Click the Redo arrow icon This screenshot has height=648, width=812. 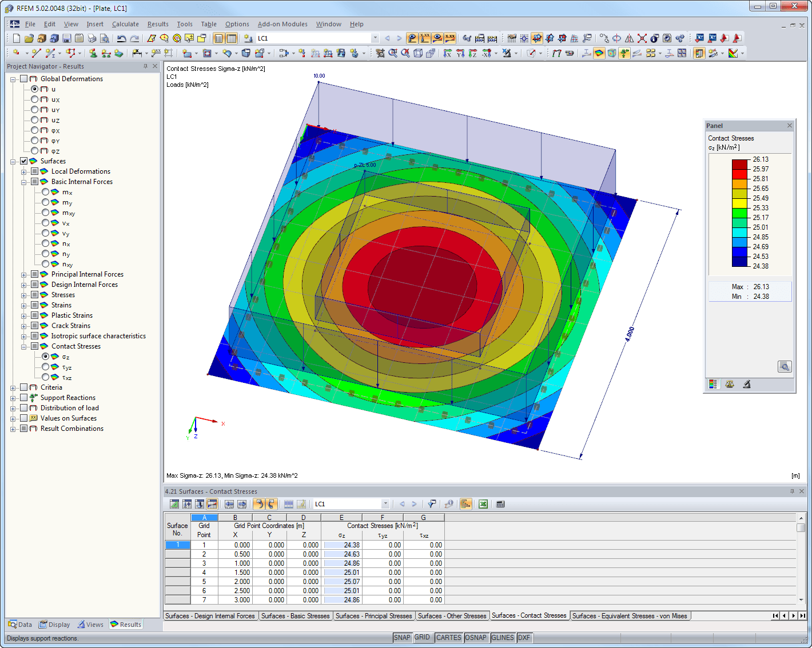[134, 38]
